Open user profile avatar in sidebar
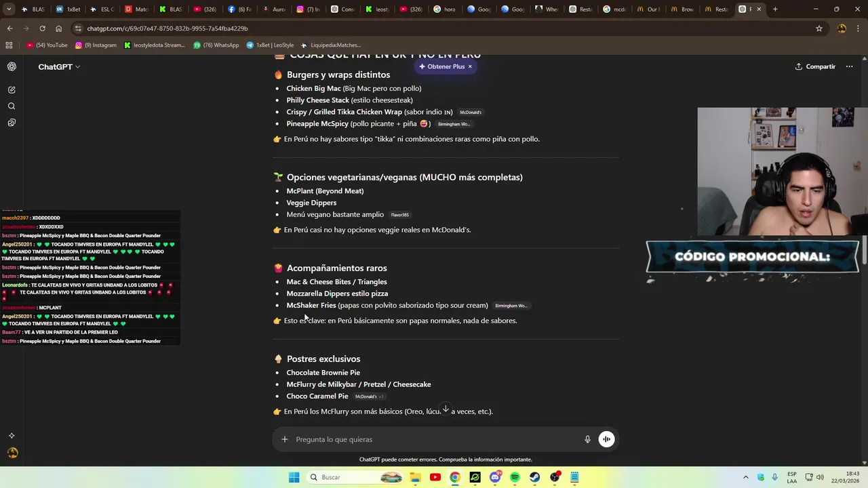The image size is (868, 488). [12, 453]
